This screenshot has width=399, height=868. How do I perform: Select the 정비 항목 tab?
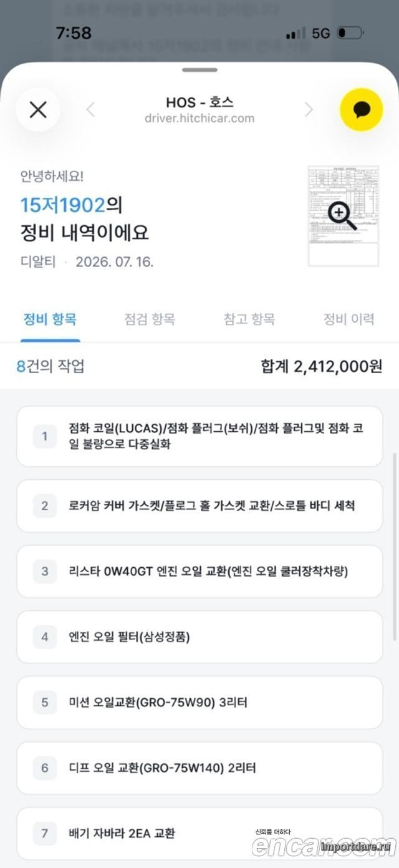tap(50, 319)
